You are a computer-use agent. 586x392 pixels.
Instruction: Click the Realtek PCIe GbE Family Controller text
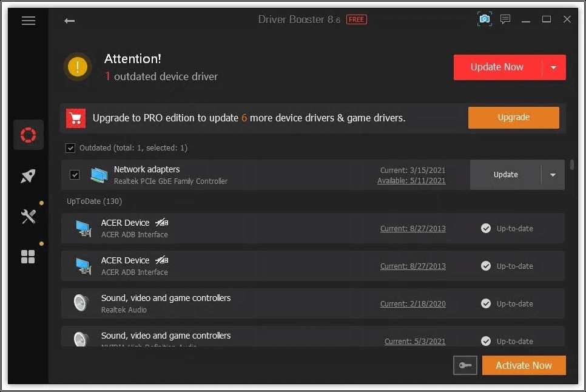(171, 181)
